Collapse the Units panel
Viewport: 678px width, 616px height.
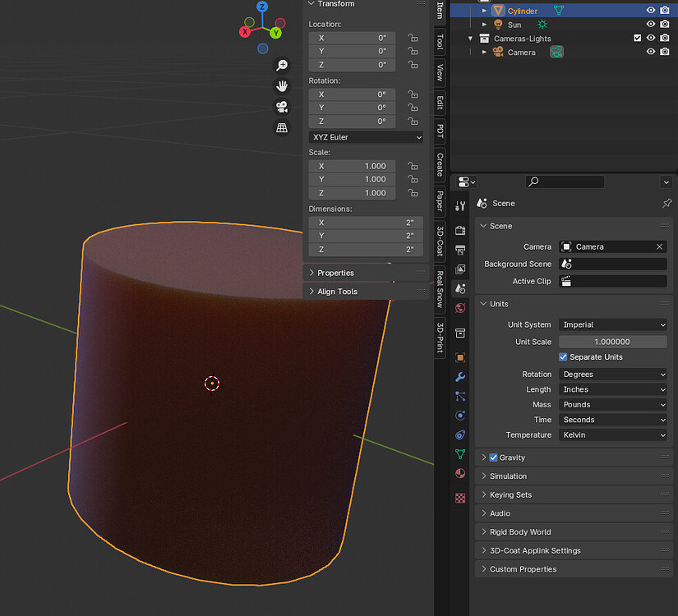click(574, 304)
